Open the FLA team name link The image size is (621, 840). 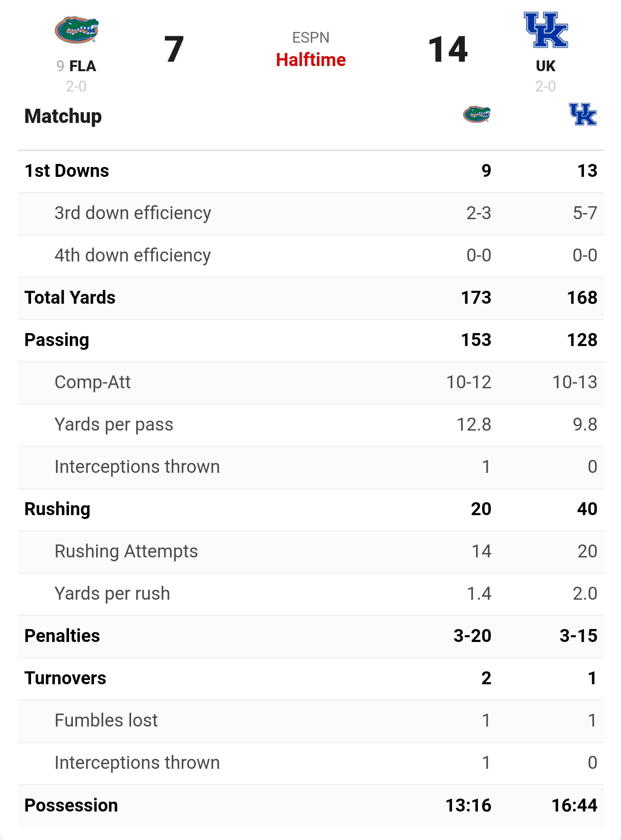coord(83,66)
